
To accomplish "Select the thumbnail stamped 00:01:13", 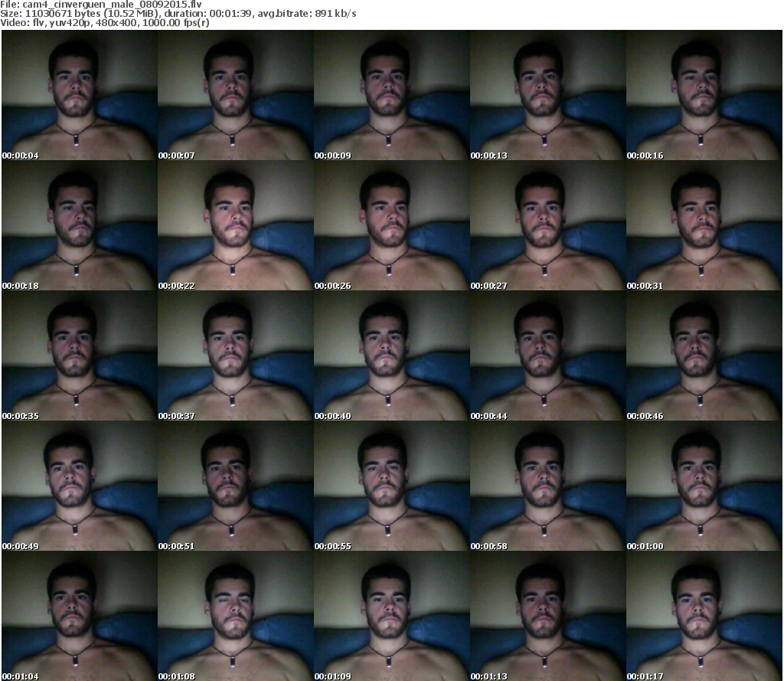I will [548, 616].
